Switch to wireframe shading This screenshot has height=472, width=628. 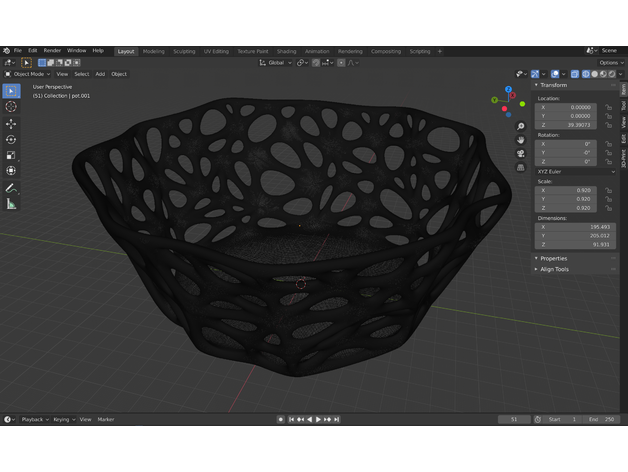click(586, 74)
